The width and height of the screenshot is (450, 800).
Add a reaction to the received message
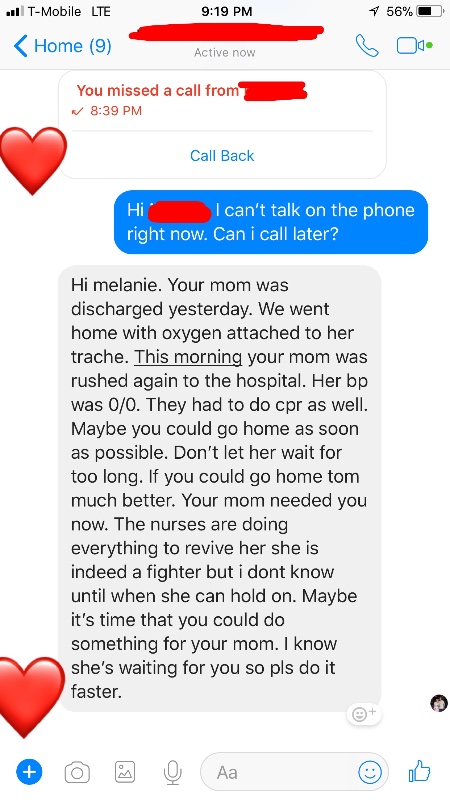pyautogui.click(x=364, y=713)
